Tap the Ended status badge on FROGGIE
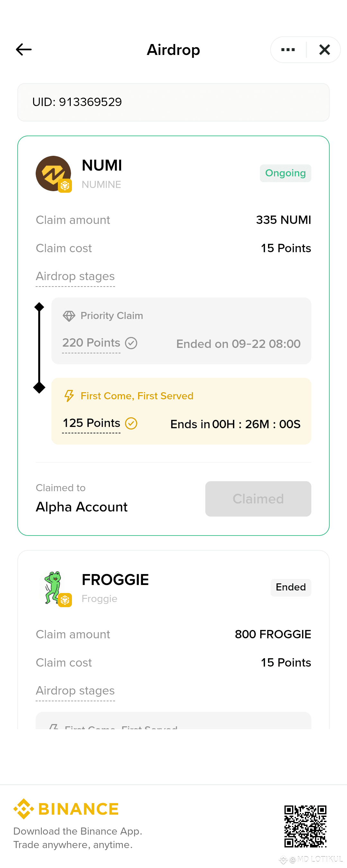This screenshot has width=347, height=868. point(290,587)
